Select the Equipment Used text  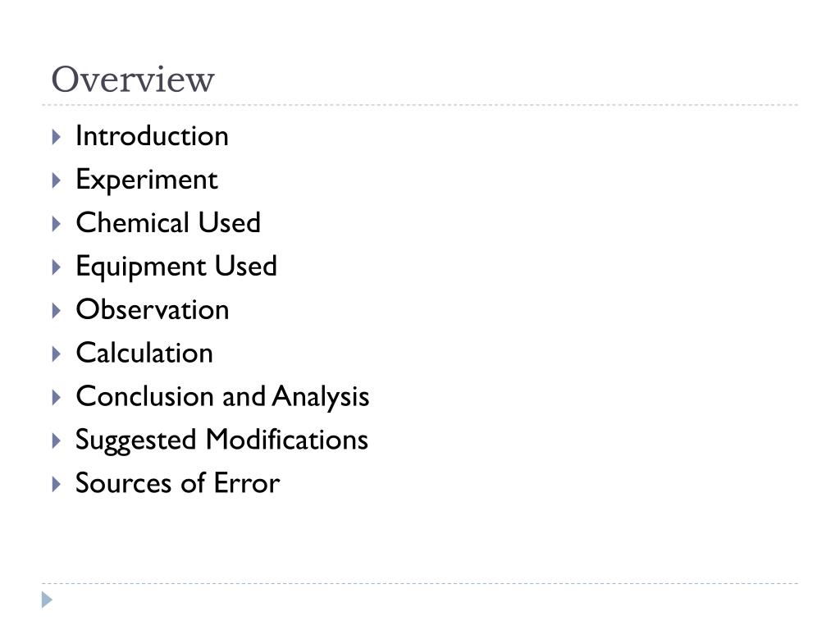coord(176,267)
